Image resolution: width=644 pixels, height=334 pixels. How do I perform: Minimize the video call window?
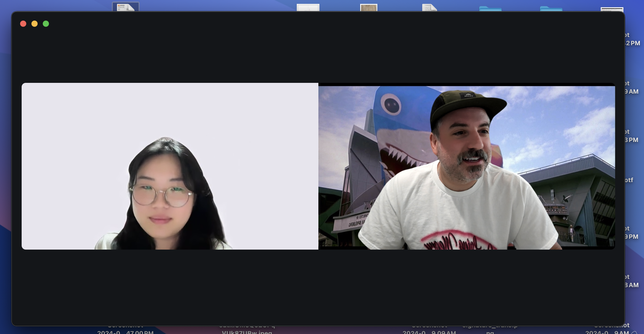[35, 24]
